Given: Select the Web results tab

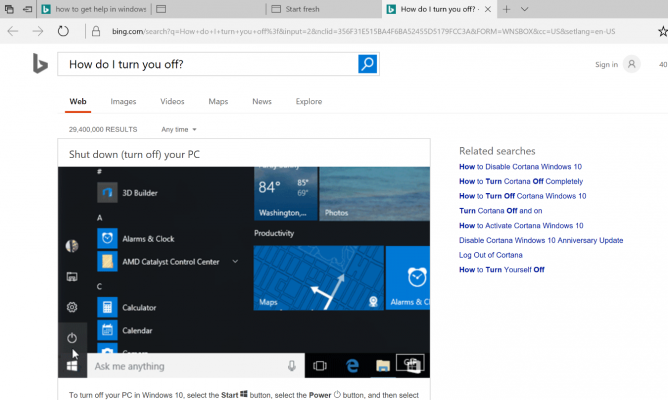Looking at the screenshot, I should pos(78,101).
